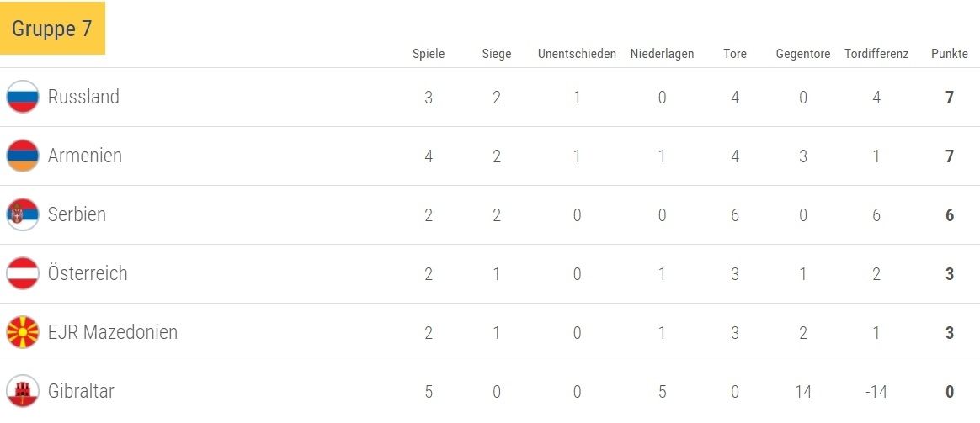
Task: Open the EJR Mazedonien team link
Action: coord(113,332)
